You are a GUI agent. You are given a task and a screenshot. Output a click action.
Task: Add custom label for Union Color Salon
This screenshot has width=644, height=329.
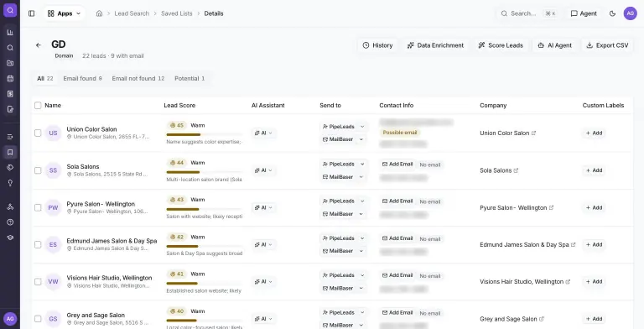(594, 133)
